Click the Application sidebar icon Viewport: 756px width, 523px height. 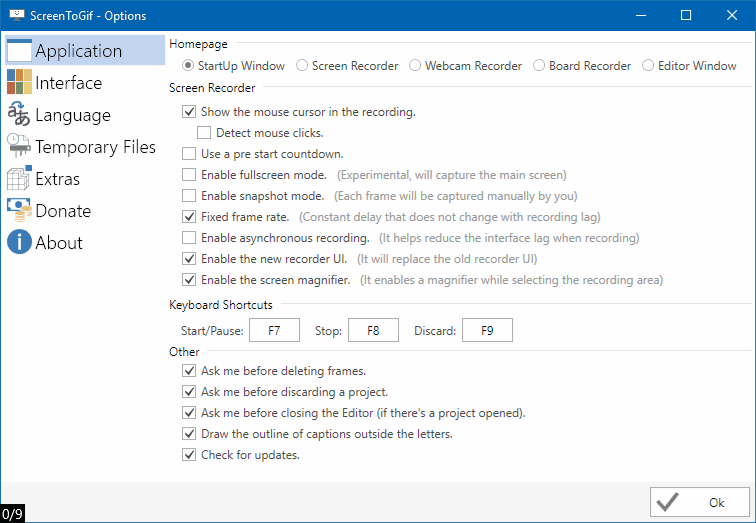pos(19,51)
